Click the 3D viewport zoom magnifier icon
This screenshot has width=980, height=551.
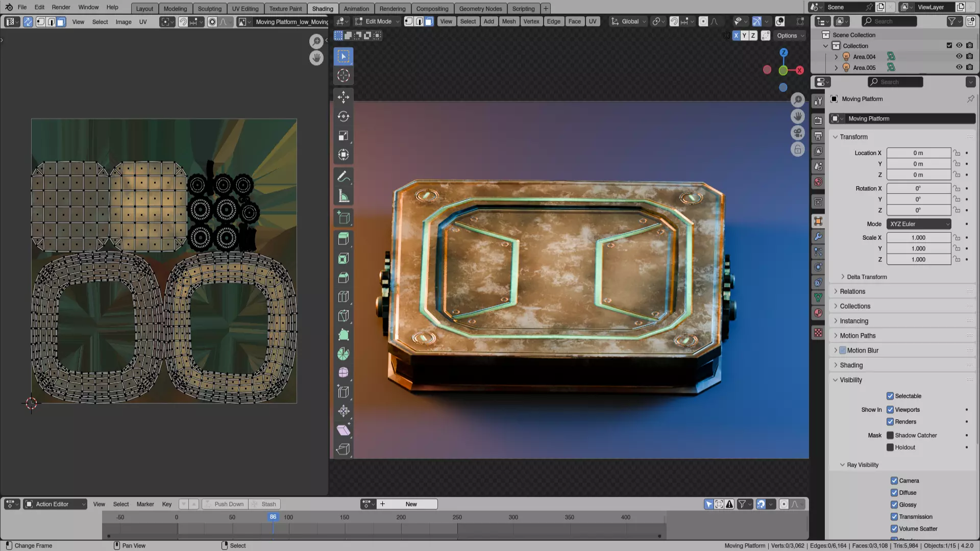click(798, 100)
